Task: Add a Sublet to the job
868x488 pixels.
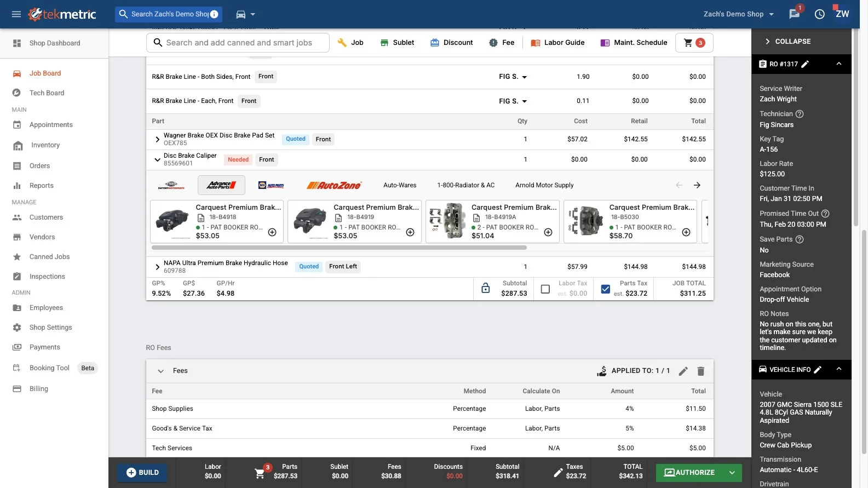Action: [397, 43]
